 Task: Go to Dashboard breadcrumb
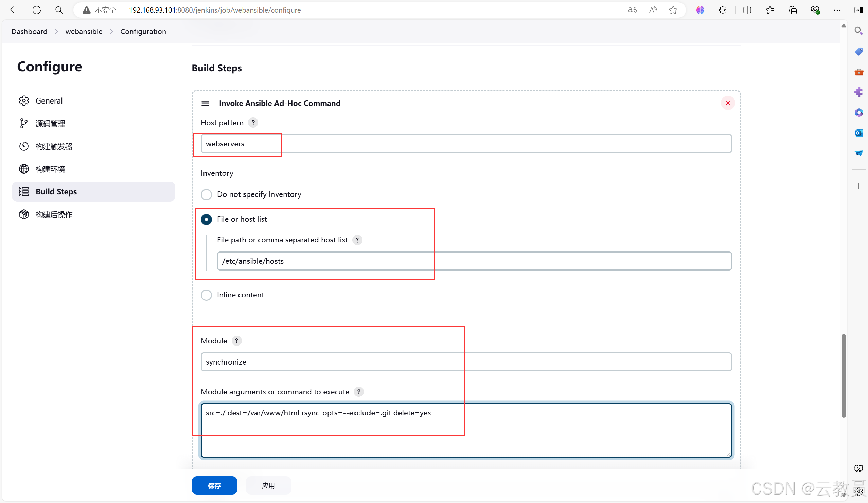(29, 31)
